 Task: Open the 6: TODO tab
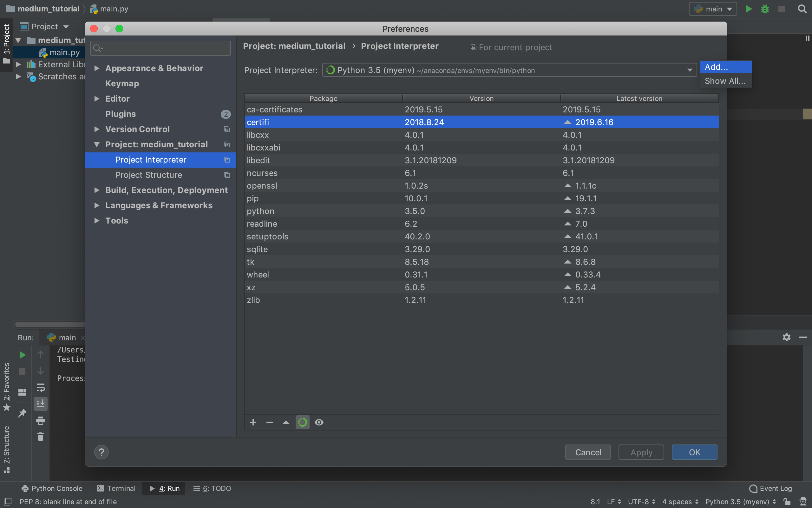tap(212, 488)
